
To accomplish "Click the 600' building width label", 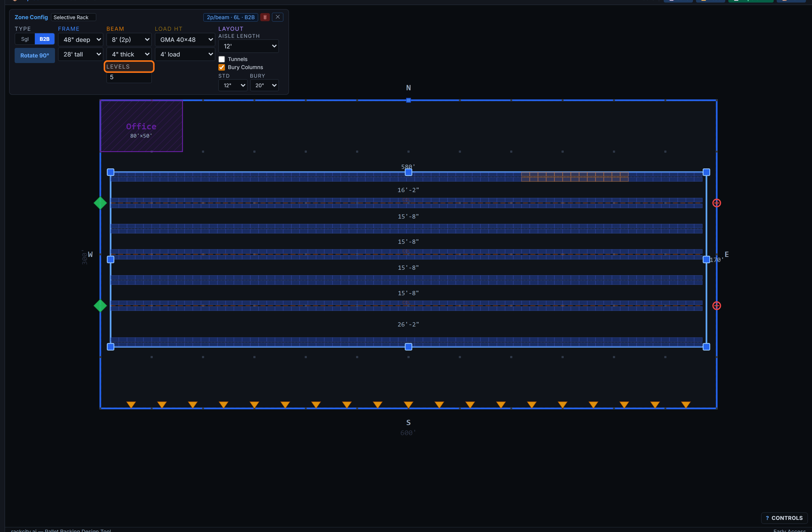I will coord(408,433).
